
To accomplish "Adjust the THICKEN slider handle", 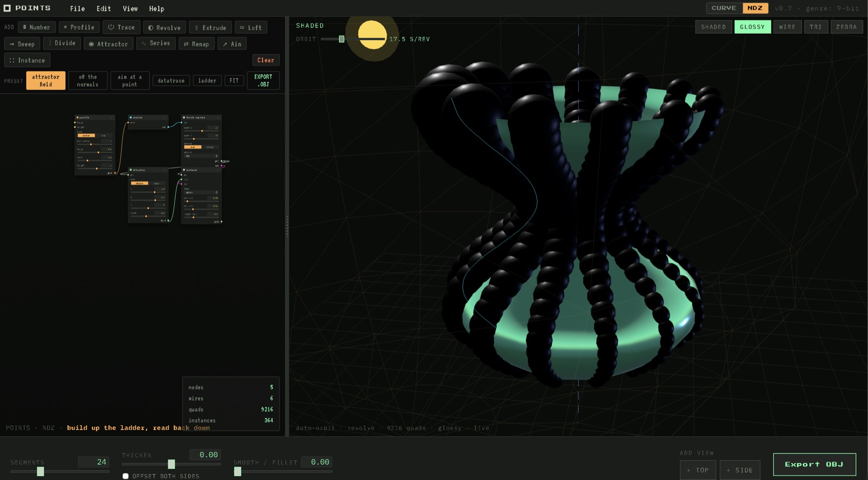I will coord(171,464).
